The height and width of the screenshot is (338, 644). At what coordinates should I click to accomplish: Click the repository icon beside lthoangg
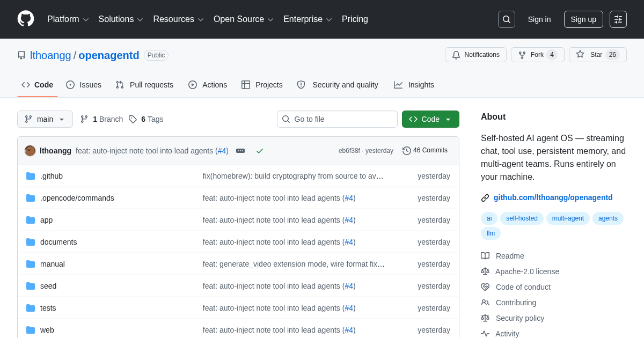coord(21,55)
